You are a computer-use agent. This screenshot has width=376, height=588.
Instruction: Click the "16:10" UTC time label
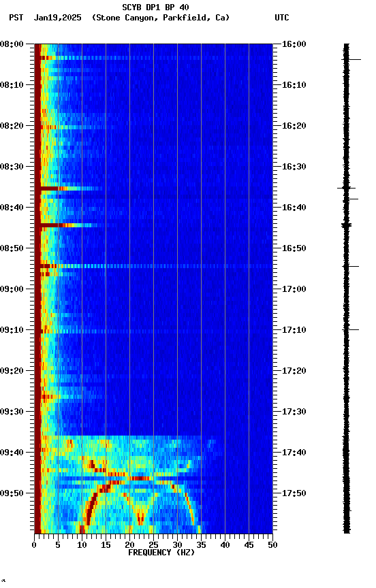(x=294, y=85)
